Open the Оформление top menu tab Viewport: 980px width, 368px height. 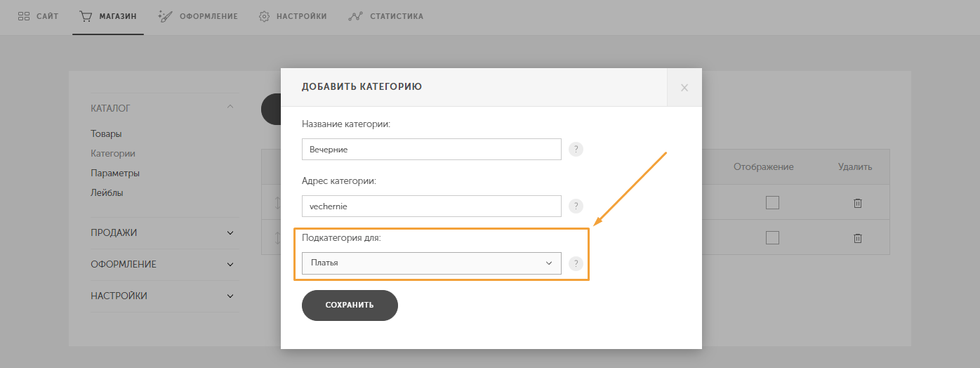coord(198,16)
